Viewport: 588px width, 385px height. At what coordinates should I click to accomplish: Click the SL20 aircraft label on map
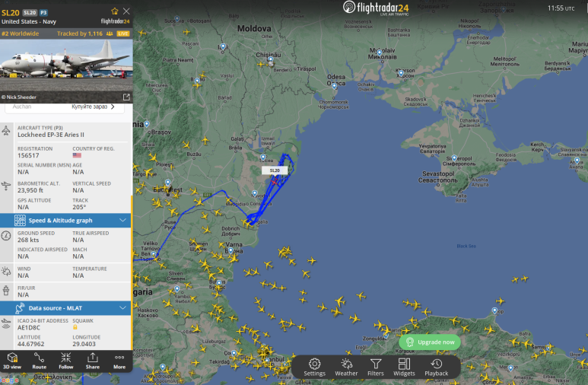275,170
